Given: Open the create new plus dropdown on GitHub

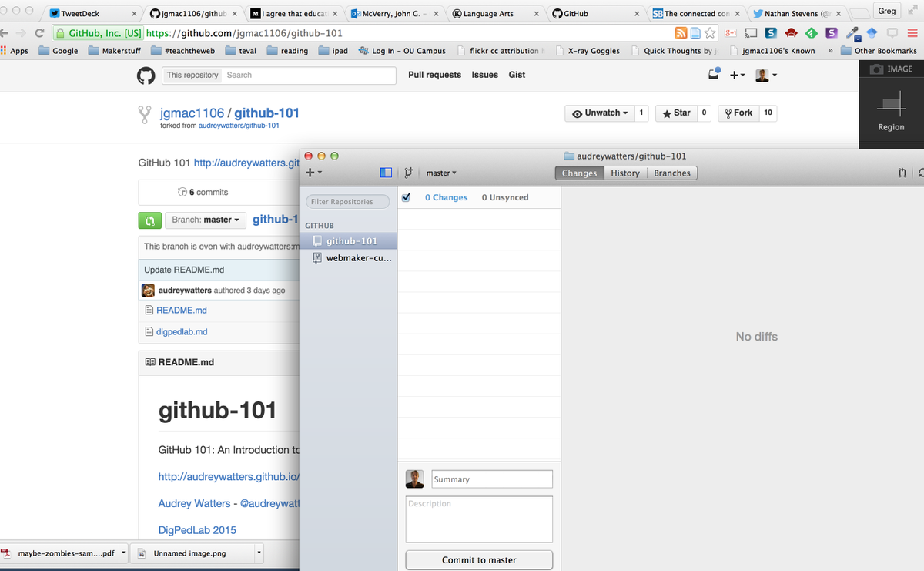Looking at the screenshot, I should coord(737,75).
